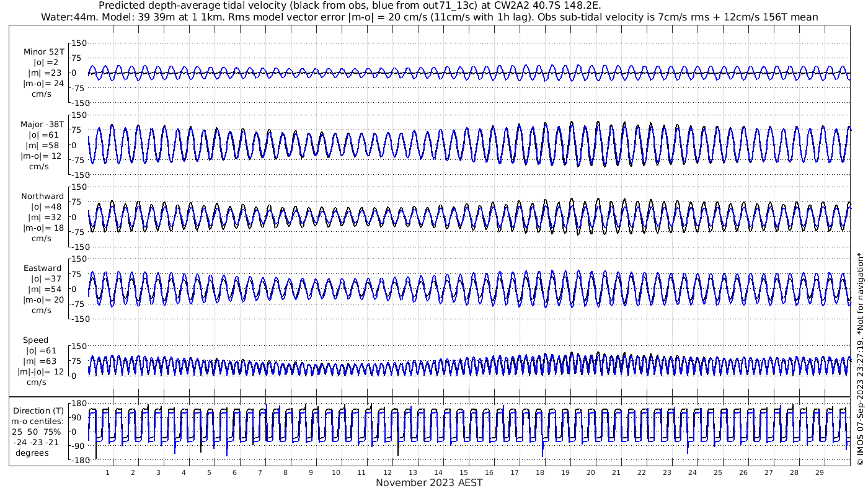
Task: Select the '|o| =37' value
Action: 47,279
